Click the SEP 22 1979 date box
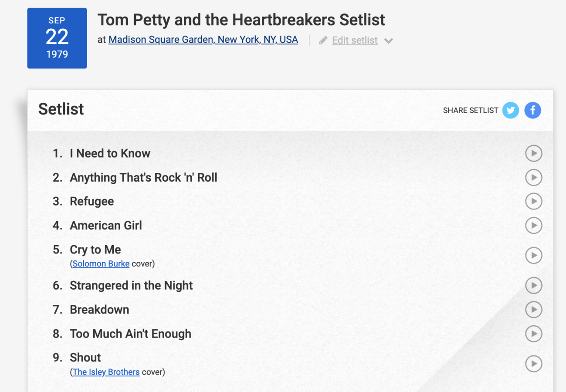The width and height of the screenshot is (566, 392). click(57, 38)
